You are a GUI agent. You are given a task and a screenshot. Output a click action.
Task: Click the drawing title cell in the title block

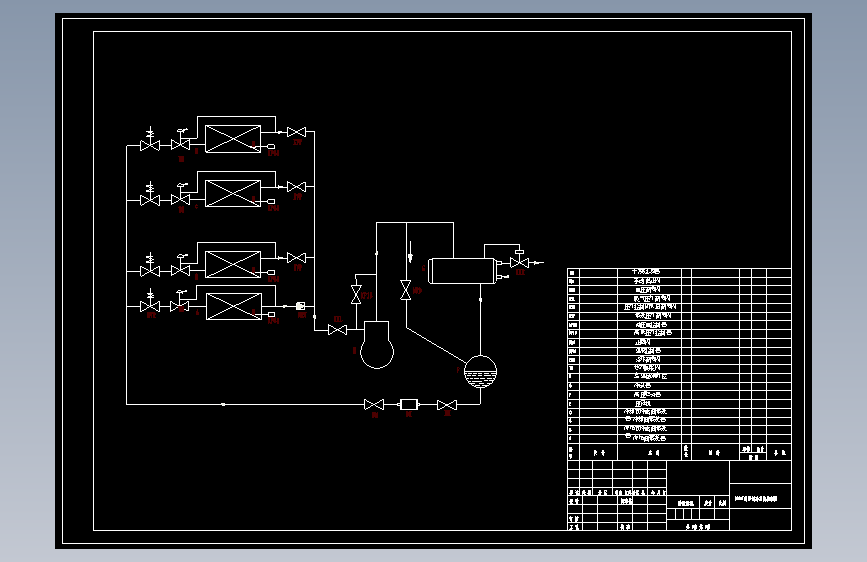pos(760,498)
